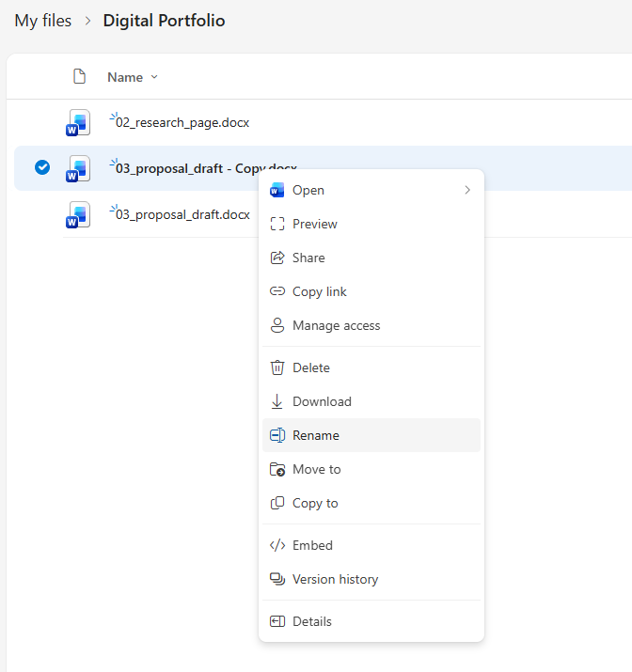Select Move to in the context menu
Viewport: 632px width, 672px height.
(x=371, y=469)
